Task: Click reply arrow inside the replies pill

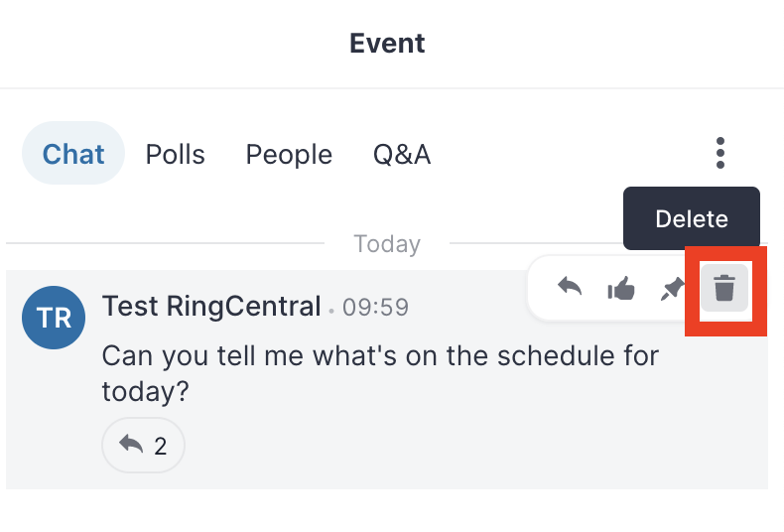Action: 131,444
